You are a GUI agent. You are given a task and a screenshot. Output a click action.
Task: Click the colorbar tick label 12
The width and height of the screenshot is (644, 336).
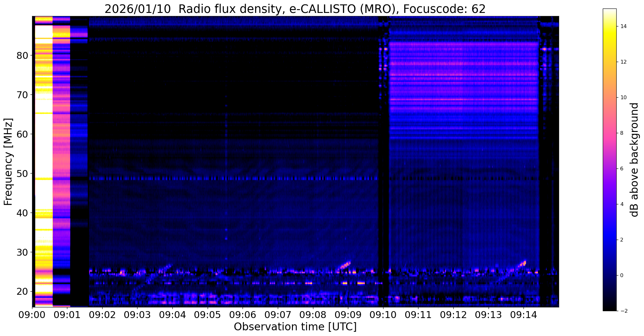click(x=623, y=62)
